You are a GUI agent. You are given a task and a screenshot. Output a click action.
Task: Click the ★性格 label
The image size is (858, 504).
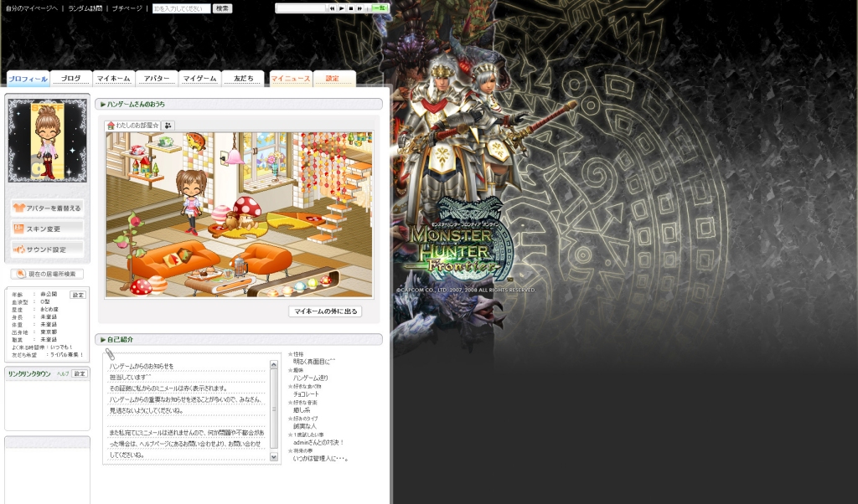296,354
